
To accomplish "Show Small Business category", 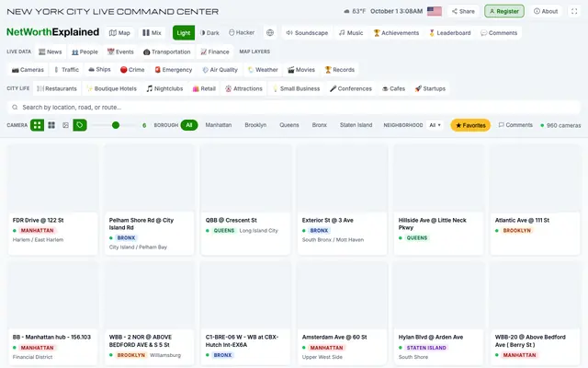I will click(296, 88).
